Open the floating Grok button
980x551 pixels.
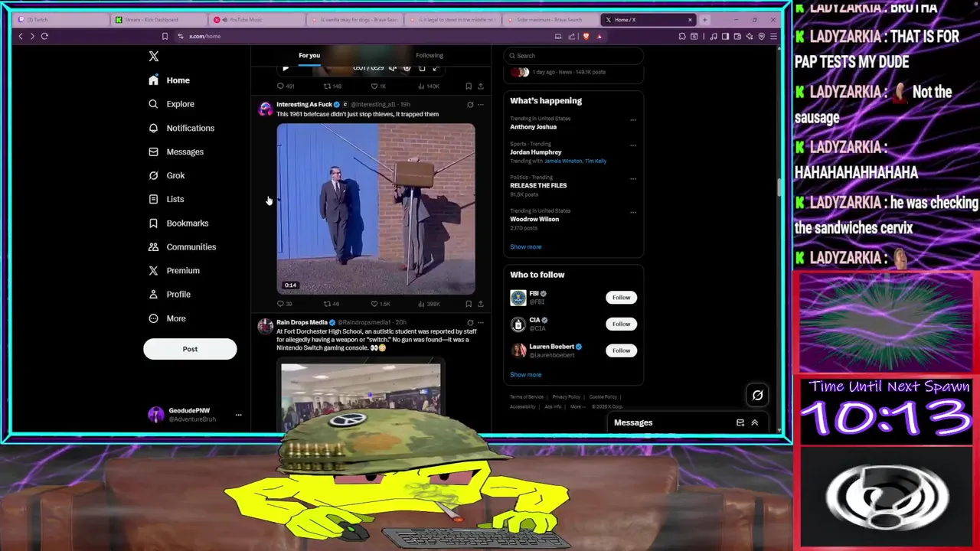(x=757, y=395)
